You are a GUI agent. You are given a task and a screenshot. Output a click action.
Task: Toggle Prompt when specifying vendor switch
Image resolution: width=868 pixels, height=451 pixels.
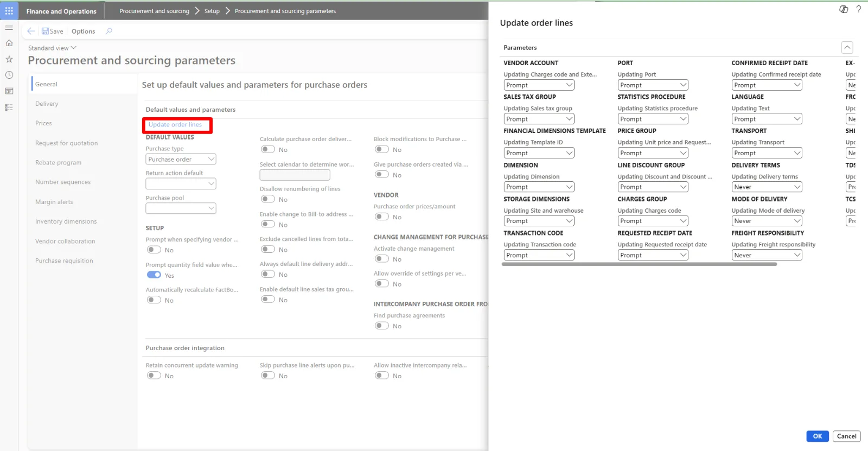[x=154, y=250]
